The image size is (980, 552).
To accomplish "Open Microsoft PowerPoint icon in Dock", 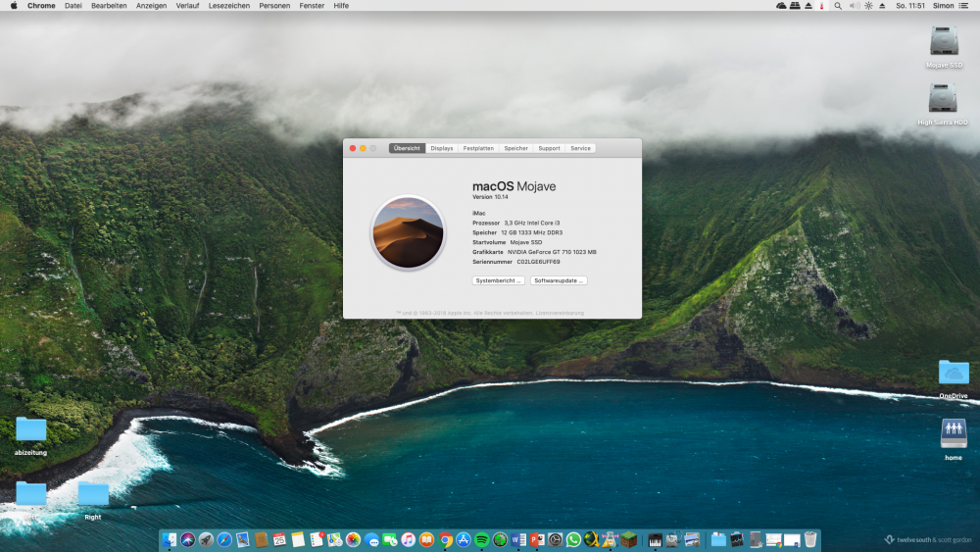I will click(x=537, y=539).
